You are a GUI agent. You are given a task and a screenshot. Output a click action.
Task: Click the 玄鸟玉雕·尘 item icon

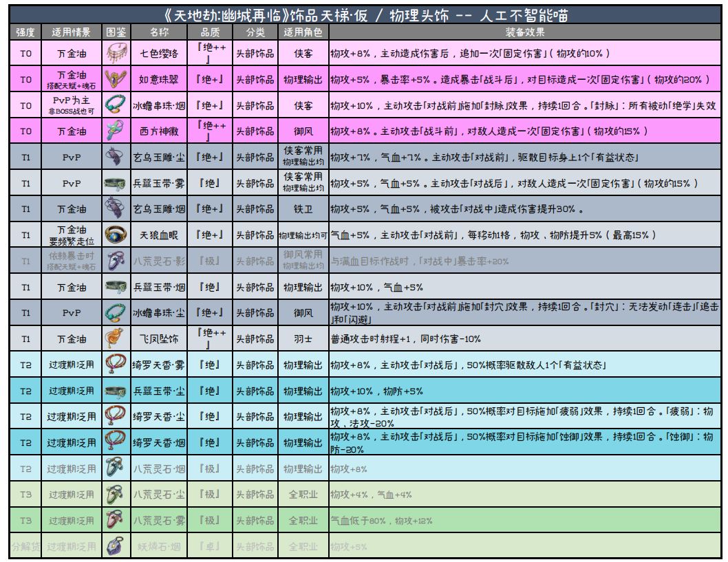point(116,158)
